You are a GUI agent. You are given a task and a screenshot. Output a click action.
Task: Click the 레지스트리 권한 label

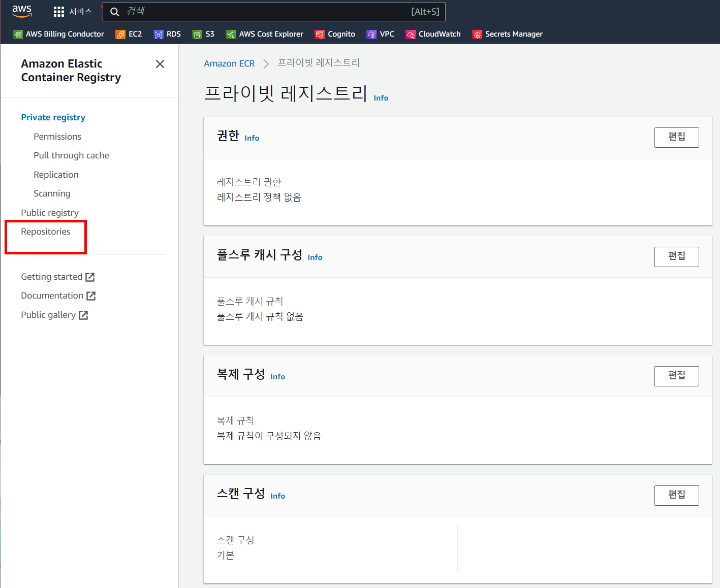(x=249, y=182)
